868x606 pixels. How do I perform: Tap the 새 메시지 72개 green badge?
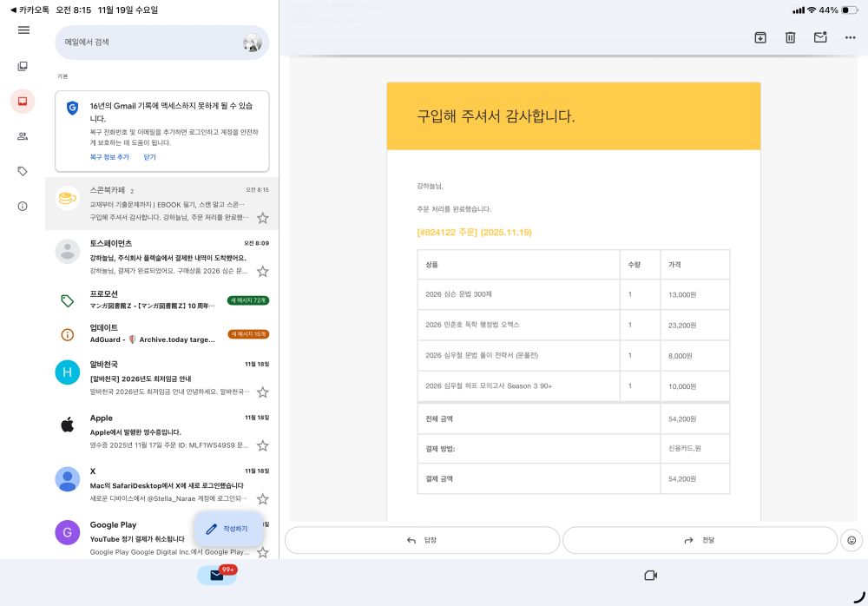click(248, 300)
